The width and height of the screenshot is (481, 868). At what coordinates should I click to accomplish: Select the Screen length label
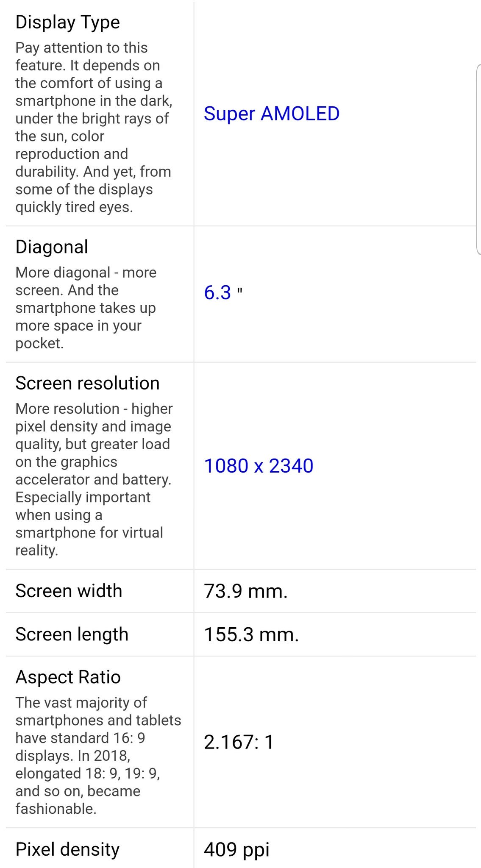pyautogui.click(x=72, y=634)
